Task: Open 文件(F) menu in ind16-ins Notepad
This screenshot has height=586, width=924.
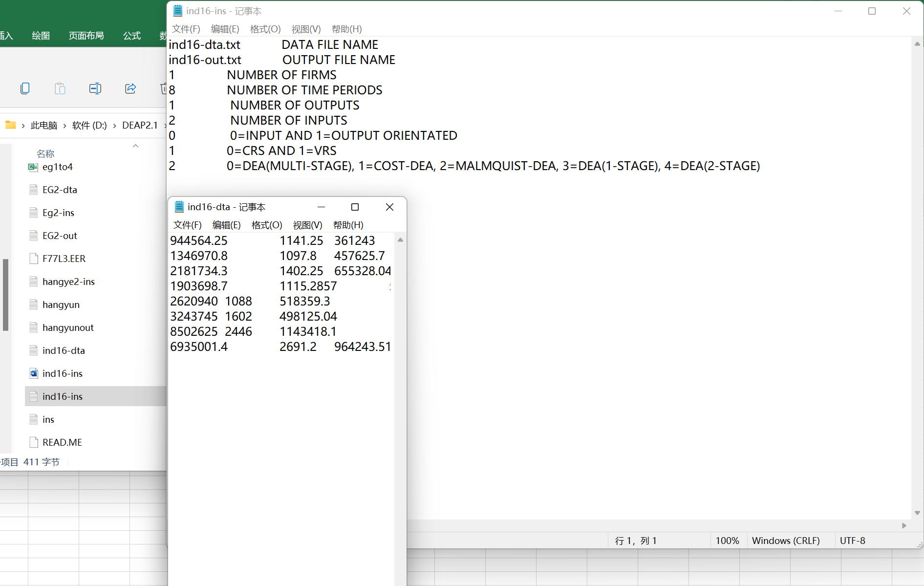Action: pyautogui.click(x=186, y=29)
